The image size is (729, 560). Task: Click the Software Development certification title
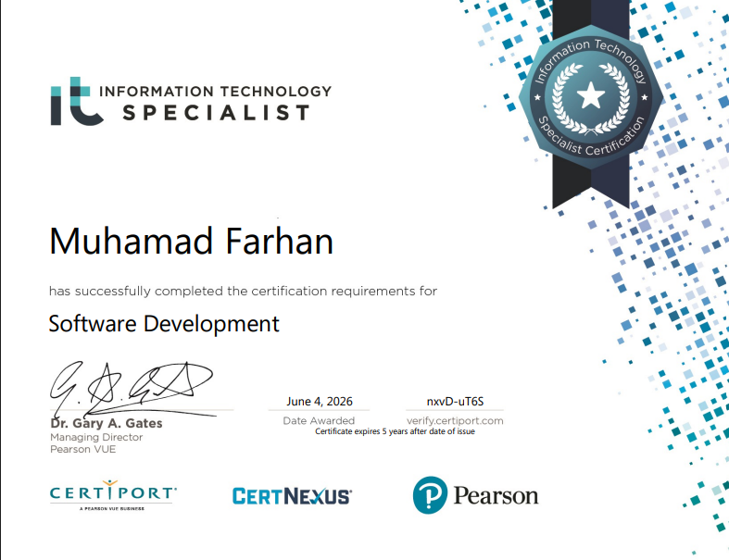click(164, 324)
